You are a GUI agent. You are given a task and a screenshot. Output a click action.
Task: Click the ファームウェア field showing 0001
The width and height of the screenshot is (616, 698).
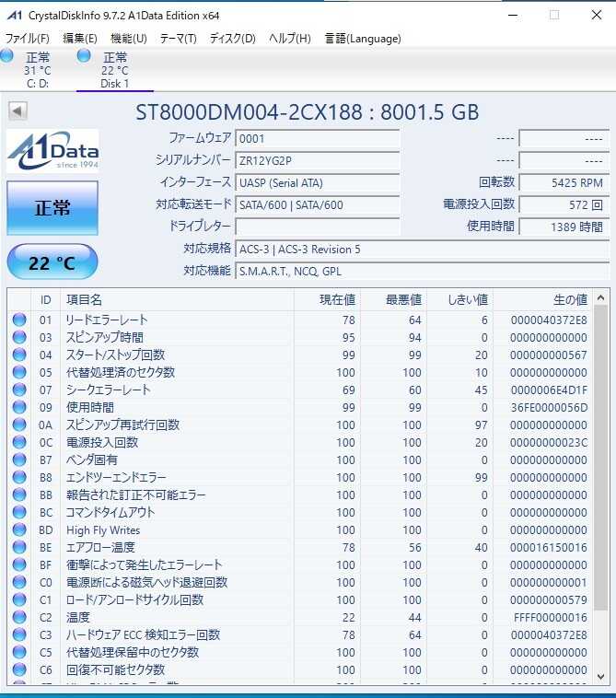coord(317,138)
